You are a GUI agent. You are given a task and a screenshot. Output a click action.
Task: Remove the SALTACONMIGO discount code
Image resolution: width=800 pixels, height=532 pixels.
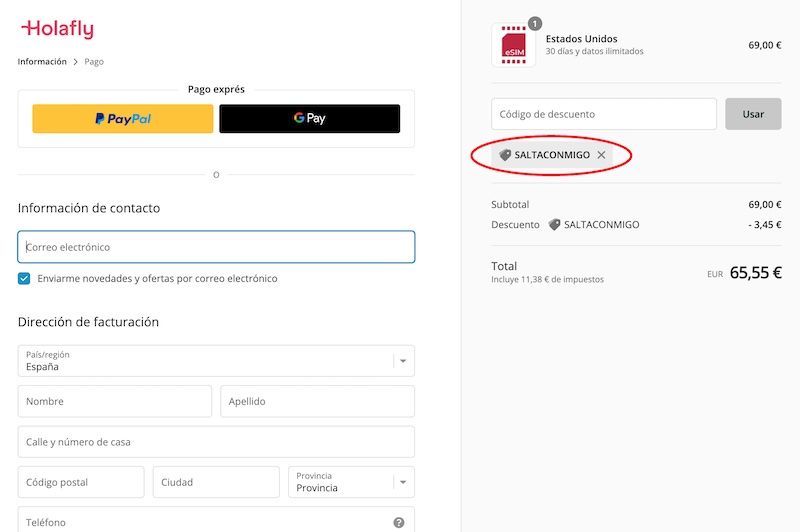click(601, 155)
